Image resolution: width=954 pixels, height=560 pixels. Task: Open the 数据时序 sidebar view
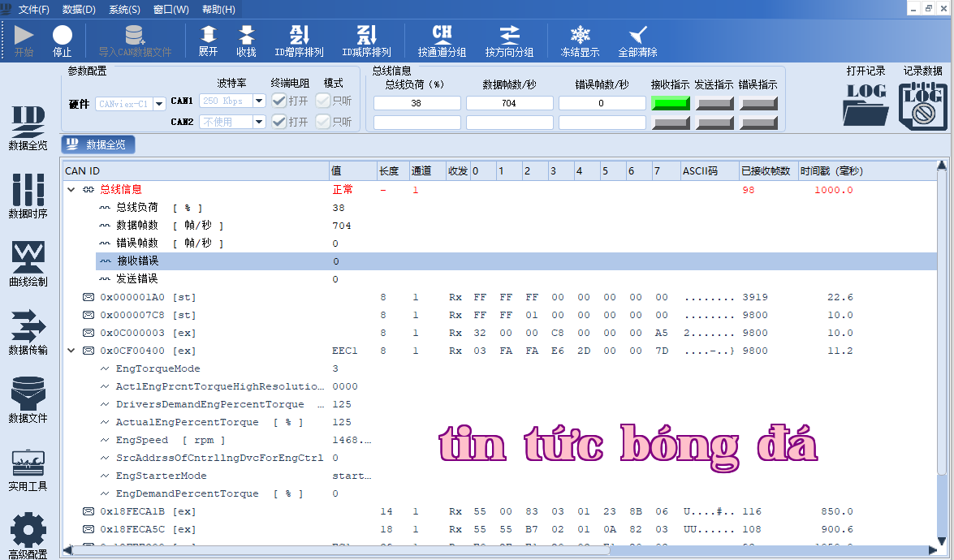[x=28, y=196]
